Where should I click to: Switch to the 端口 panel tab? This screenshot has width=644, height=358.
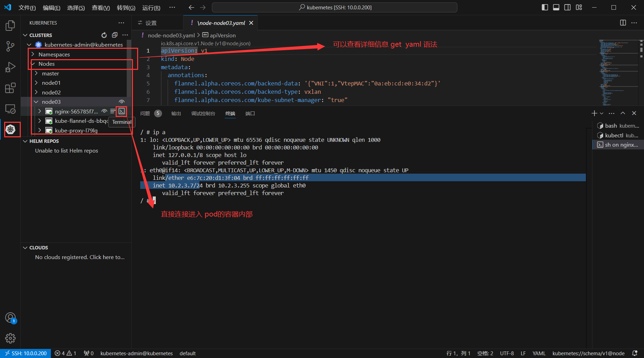250,113
